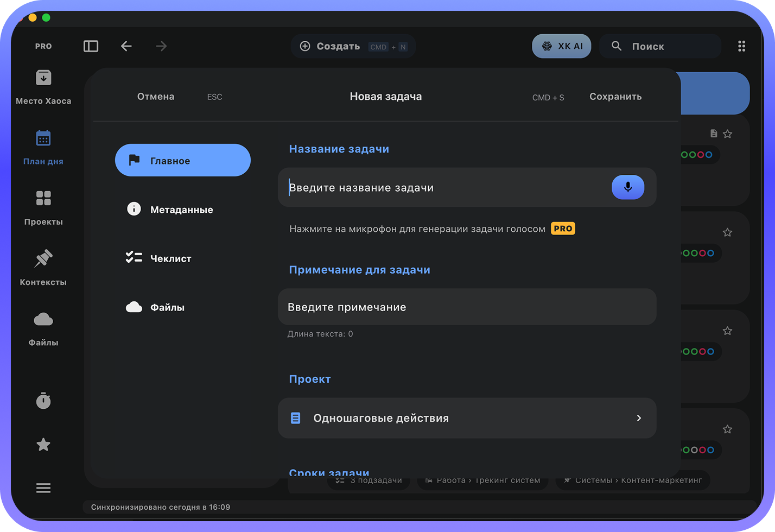Screen dimensions: 775x532
Task: Open favorites star icon in left sidebar
Action: 43,445
